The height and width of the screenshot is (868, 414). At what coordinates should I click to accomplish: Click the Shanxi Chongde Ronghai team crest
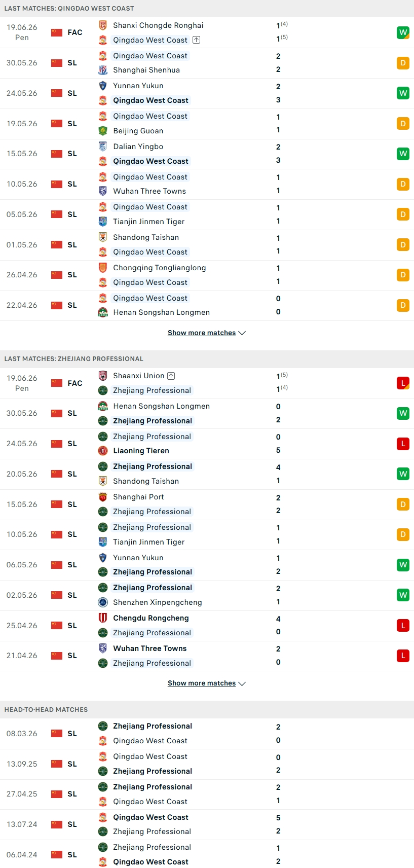pos(103,25)
